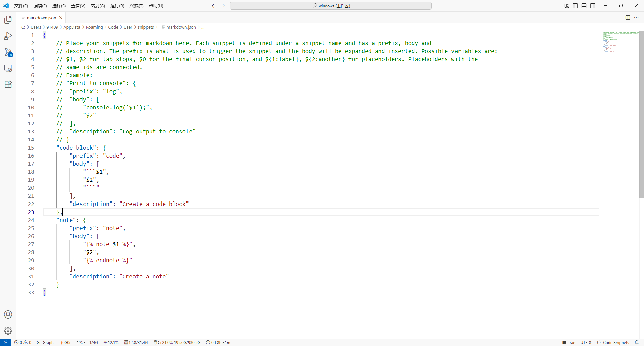Open Remote Explorer view
The height and width of the screenshot is (346, 644).
8,68
